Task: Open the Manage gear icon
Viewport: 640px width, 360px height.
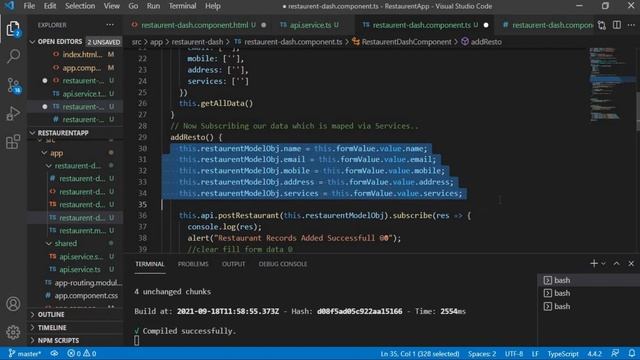Action: 13,332
